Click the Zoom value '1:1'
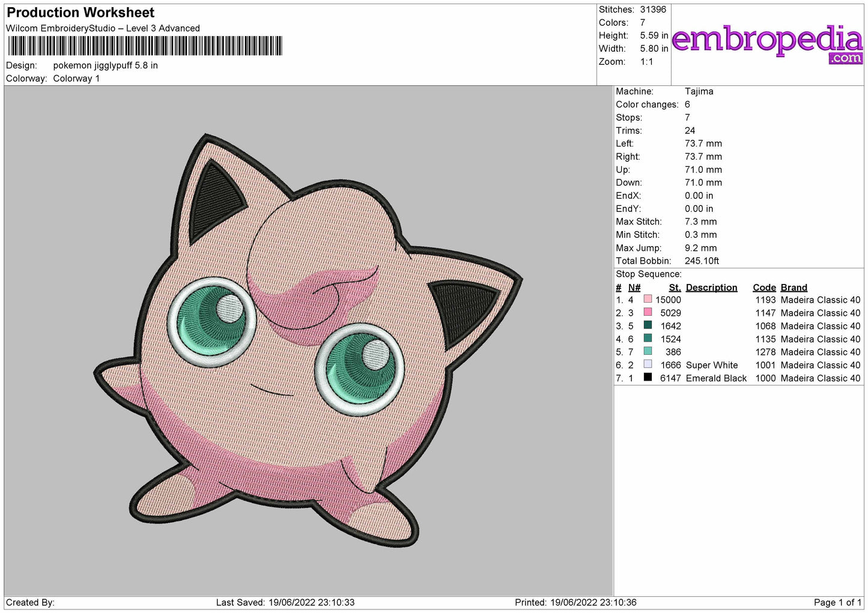This screenshot has height=613, width=868. 647,62
